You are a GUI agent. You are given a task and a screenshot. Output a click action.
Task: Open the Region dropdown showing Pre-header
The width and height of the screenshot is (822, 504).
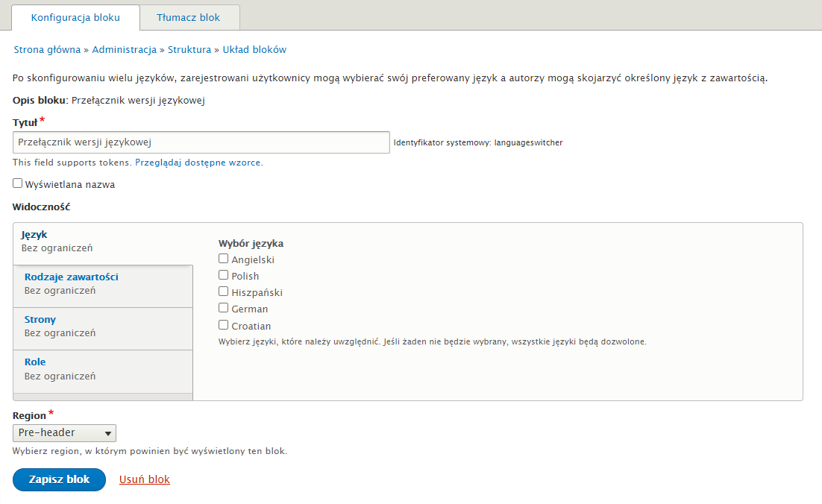point(64,433)
